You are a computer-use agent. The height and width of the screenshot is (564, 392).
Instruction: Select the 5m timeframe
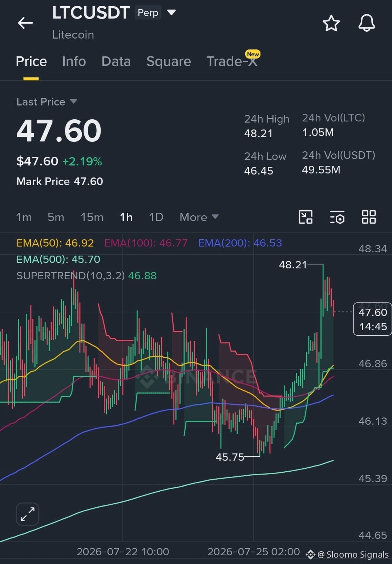coord(56,217)
